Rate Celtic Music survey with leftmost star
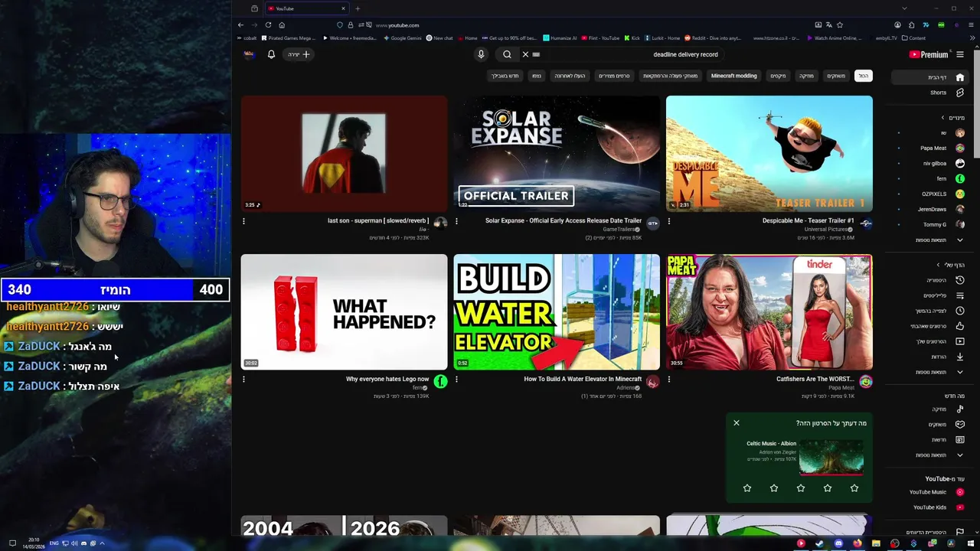This screenshot has width=980, height=551. (x=747, y=487)
